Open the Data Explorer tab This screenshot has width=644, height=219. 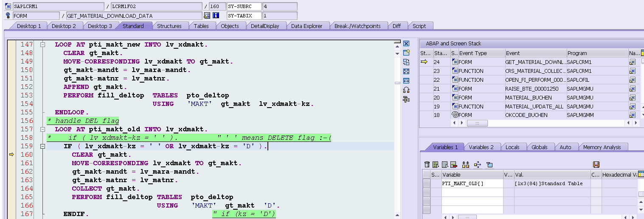pos(307,26)
